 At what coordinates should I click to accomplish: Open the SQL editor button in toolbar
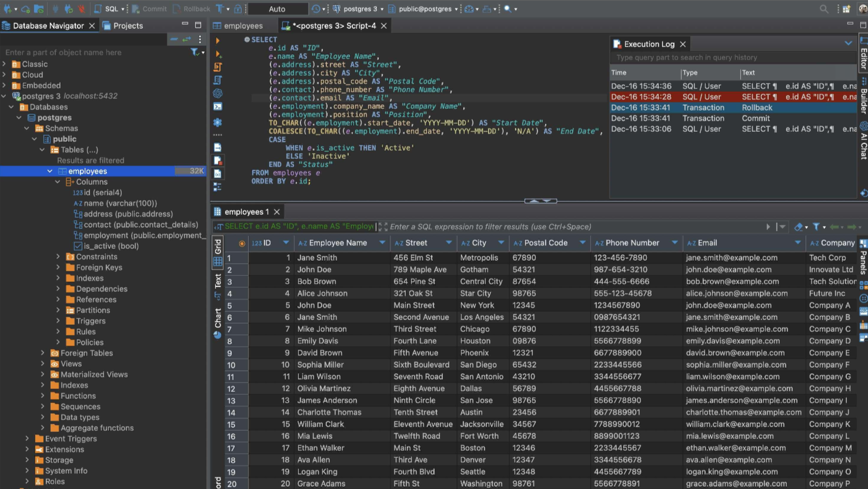[106, 9]
